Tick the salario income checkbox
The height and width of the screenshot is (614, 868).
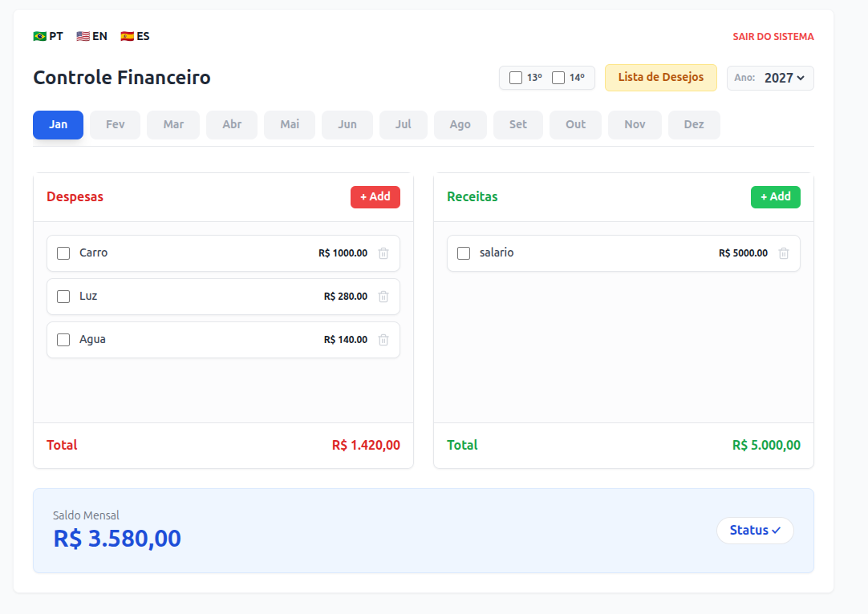tap(463, 252)
